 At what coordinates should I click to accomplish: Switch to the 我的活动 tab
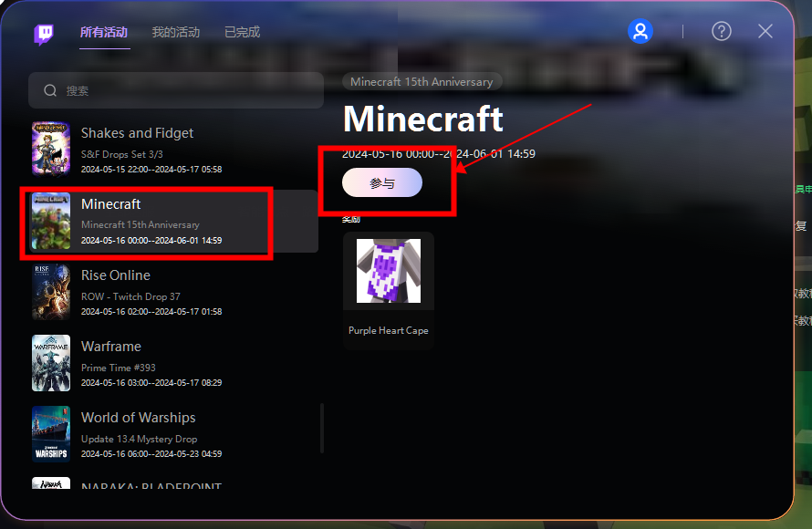[x=176, y=32]
